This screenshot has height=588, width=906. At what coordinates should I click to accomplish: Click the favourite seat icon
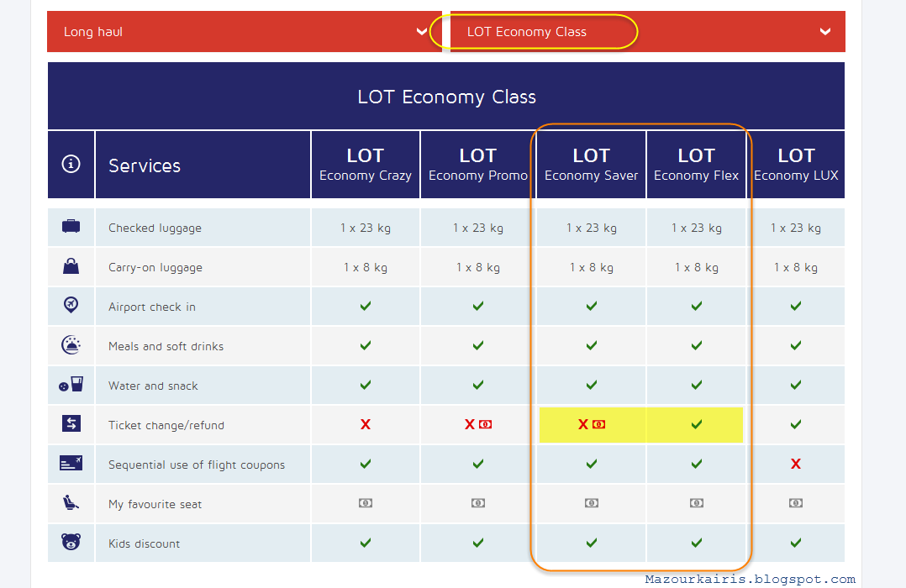[x=71, y=502]
